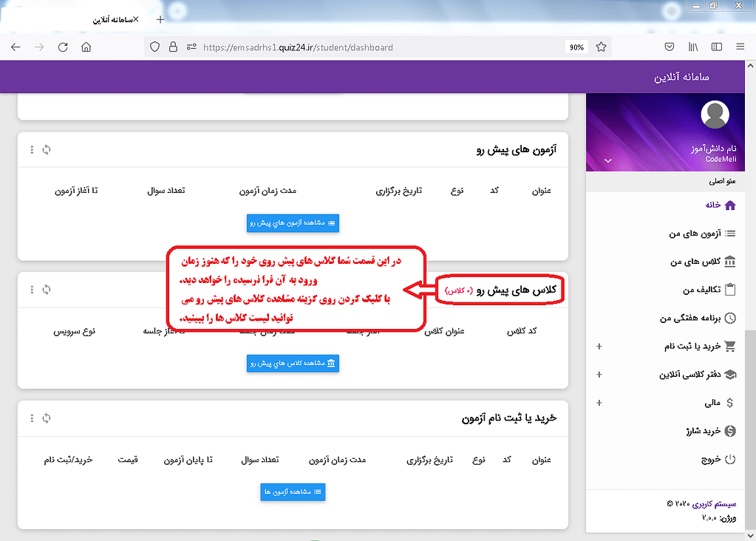Open Firefox hamburger application menu
The height and width of the screenshot is (541, 756).
coord(740,47)
